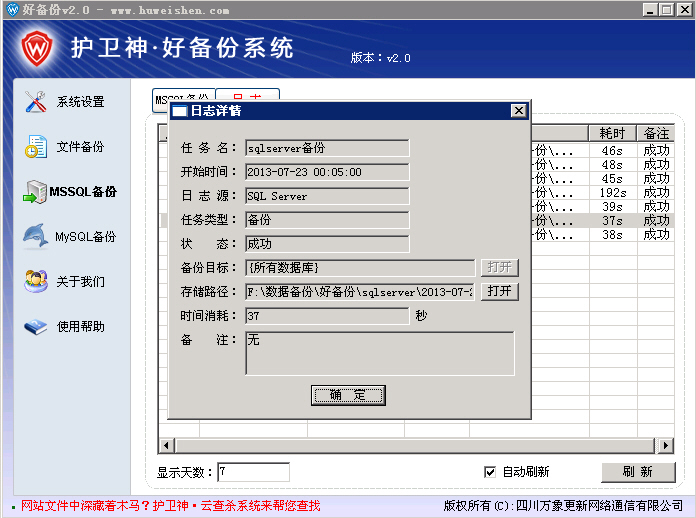The width and height of the screenshot is (696, 518).
Task: Open 关于我们 people icon in sidebar
Action: [x=36, y=281]
